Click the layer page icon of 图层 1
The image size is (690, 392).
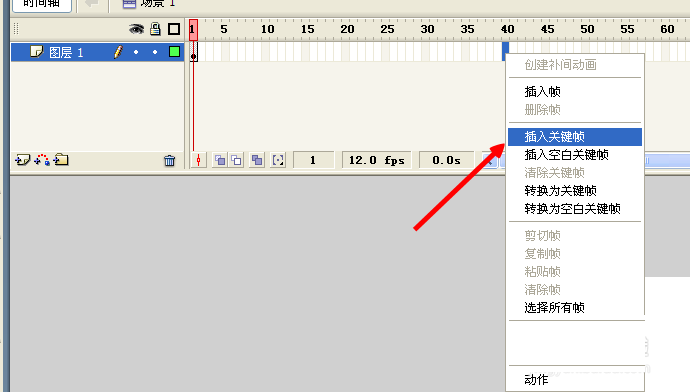(37, 52)
